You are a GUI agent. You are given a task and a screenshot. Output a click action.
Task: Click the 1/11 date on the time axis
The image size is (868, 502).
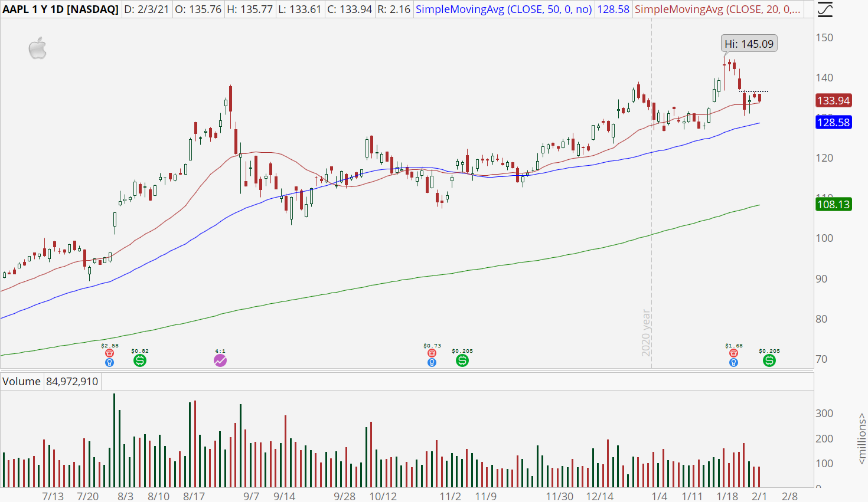coord(692,496)
